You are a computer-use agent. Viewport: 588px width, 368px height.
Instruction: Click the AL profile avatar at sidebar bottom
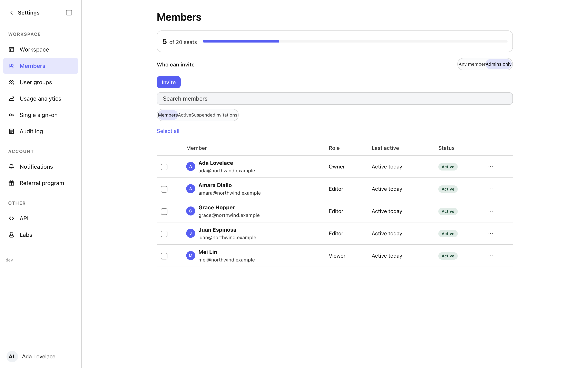pyautogui.click(x=12, y=357)
